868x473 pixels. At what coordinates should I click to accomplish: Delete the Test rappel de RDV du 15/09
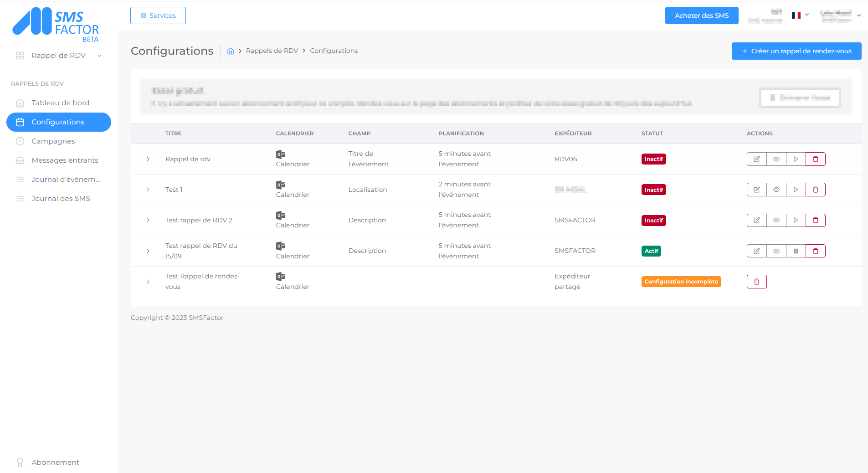coord(815,251)
